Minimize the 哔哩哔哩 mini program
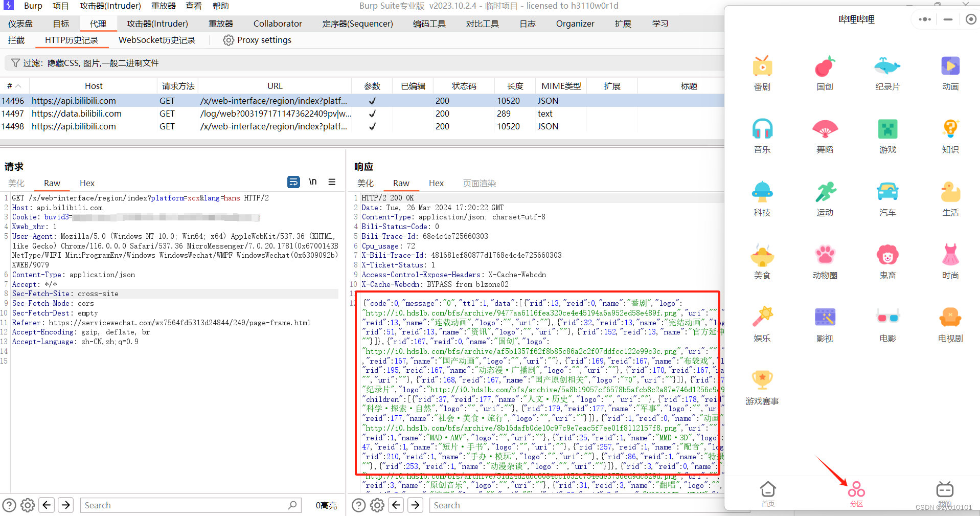This screenshot has width=980, height=516. (948, 19)
